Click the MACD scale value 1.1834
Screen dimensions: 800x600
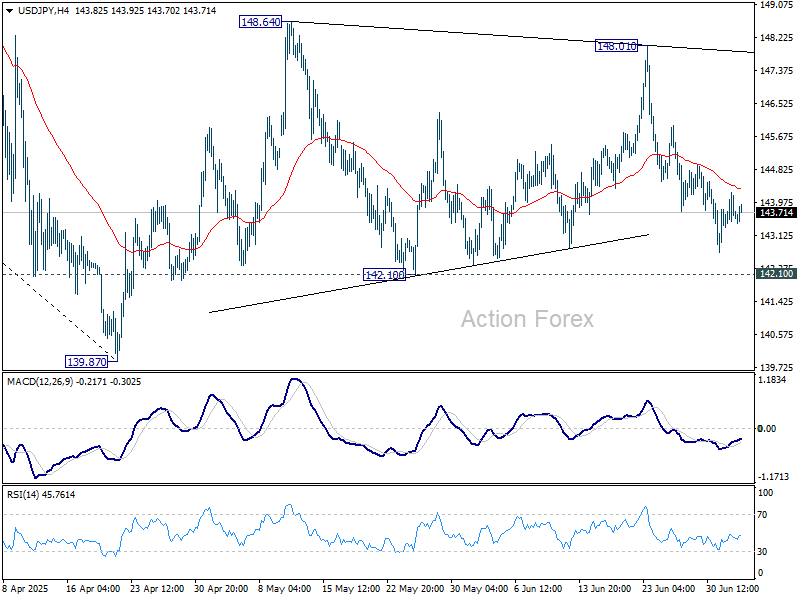772,380
